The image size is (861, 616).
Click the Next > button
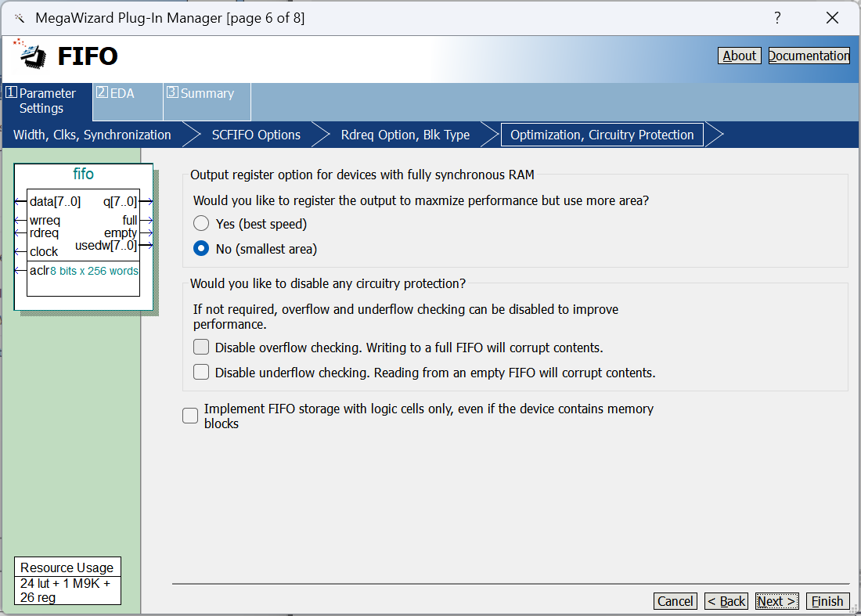coord(777,601)
